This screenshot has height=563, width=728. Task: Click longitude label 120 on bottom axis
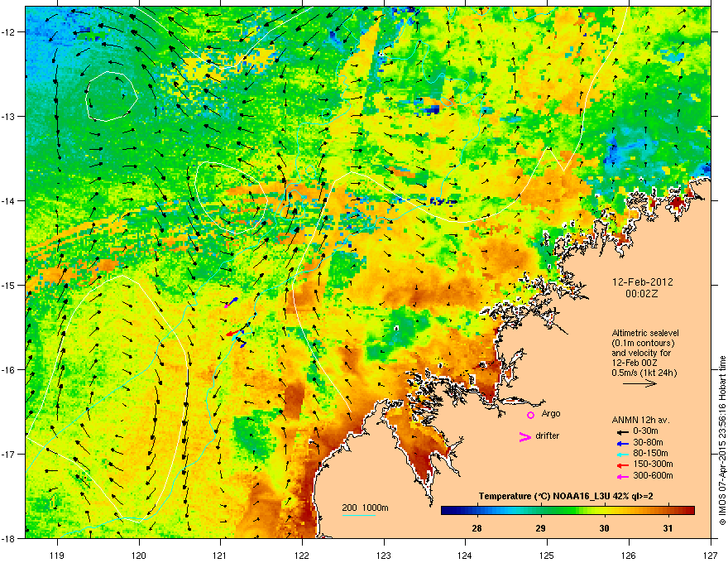tap(139, 555)
